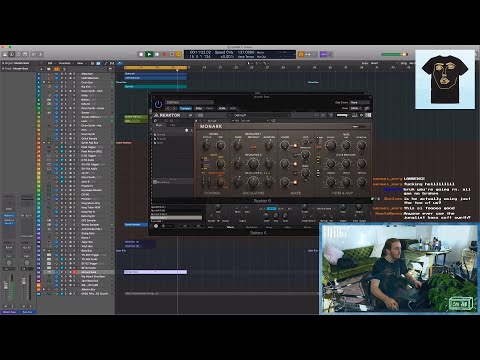Open the snapshot dropdown in Reaktor's instrument bar
The height and width of the screenshot is (360, 480).
point(250,121)
